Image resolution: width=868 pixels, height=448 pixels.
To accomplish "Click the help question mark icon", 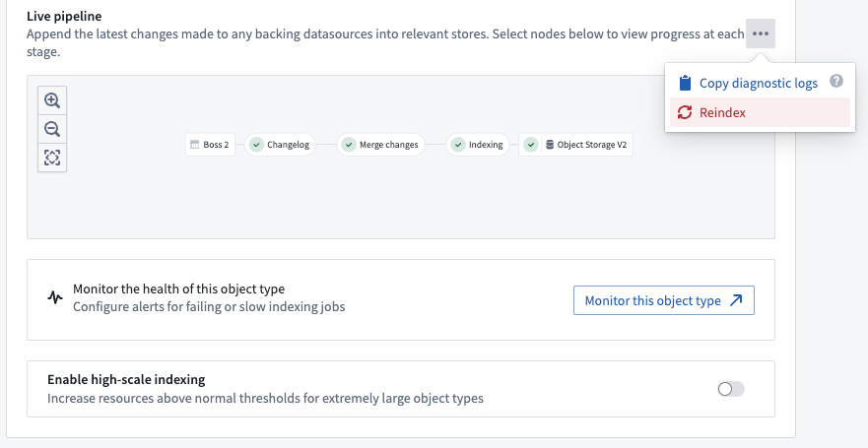I will (836, 82).
